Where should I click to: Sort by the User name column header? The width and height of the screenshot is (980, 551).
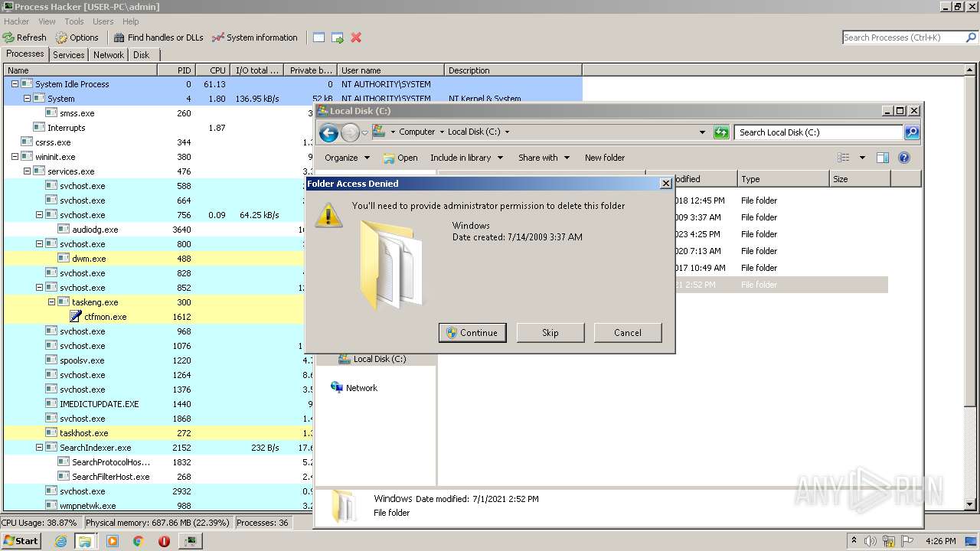pyautogui.click(x=390, y=70)
